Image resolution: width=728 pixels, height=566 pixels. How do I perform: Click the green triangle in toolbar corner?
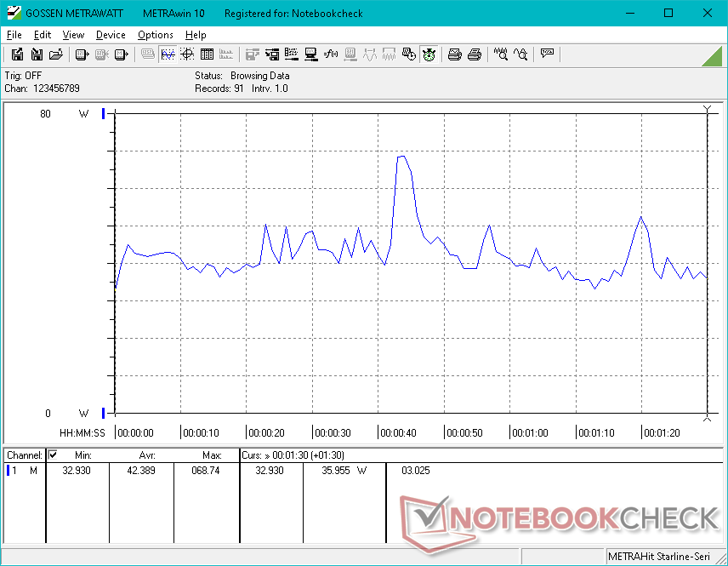[x=714, y=58]
